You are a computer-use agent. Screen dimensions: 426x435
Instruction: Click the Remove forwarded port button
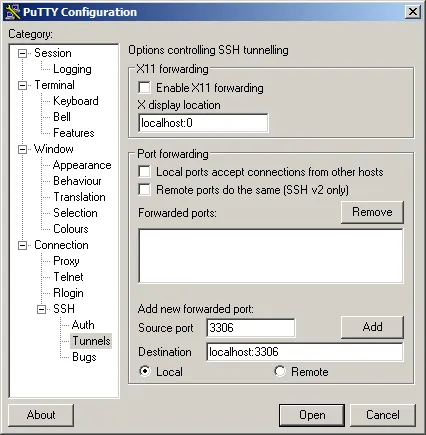[x=372, y=212]
